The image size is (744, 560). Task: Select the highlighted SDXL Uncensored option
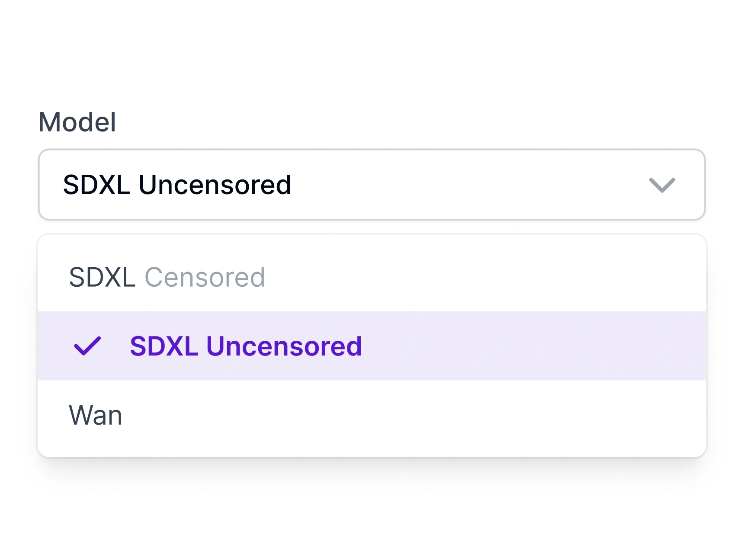tap(246, 346)
